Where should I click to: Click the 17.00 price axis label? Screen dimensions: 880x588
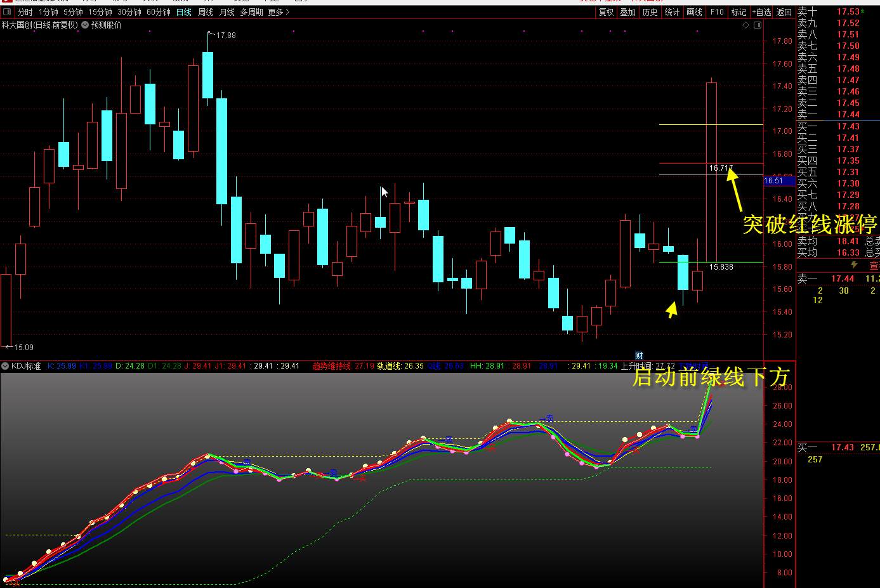[782, 131]
